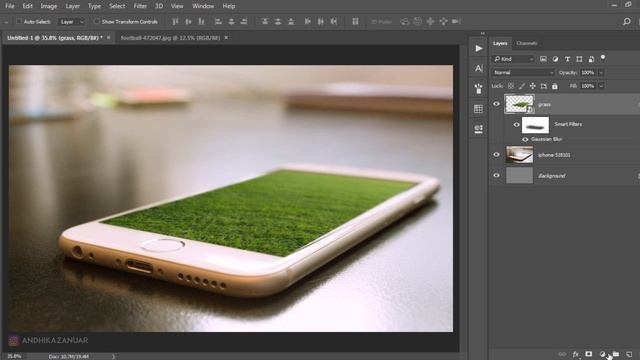Viewport: 640px width, 360px height.
Task: Filter layers by type layers icon
Action: click(567, 59)
